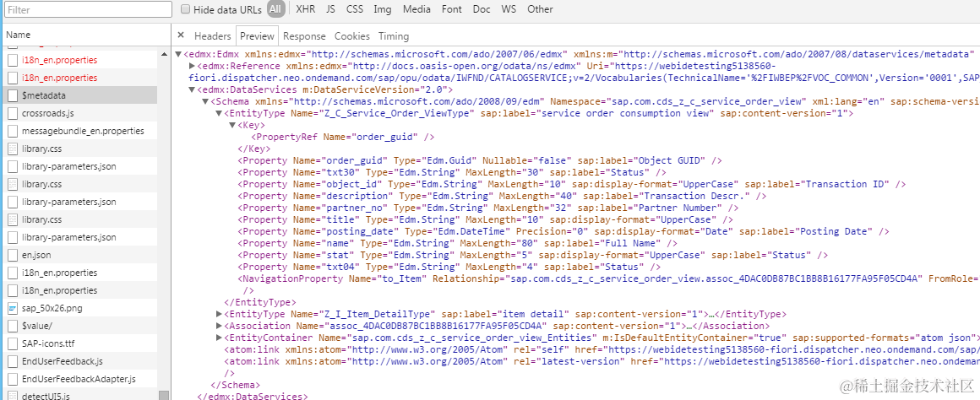The height and width of the screenshot is (400, 980).
Task: Click the request list scrollbar thumb
Action: (165, 395)
